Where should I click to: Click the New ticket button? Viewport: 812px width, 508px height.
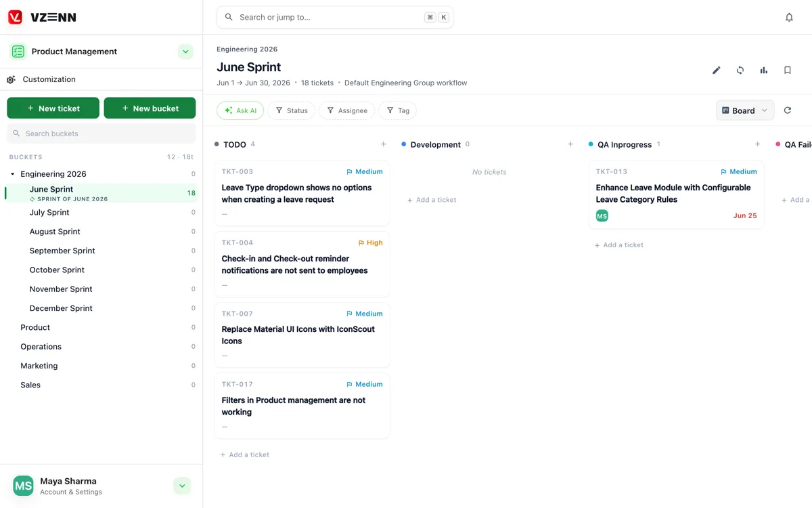(53, 108)
